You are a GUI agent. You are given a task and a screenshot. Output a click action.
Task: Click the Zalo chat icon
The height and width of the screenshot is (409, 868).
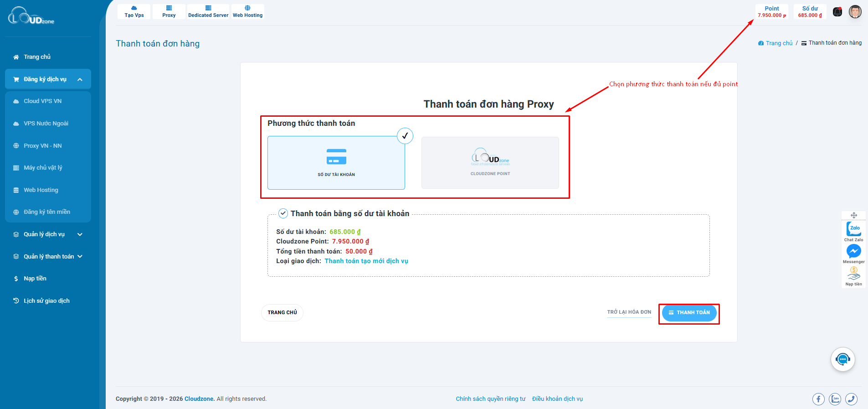pos(853,229)
